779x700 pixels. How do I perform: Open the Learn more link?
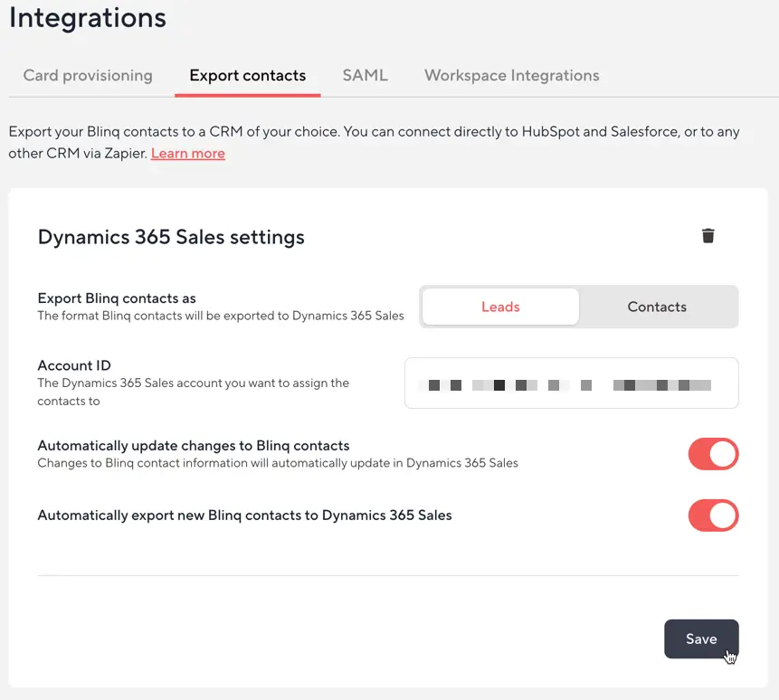(188, 154)
